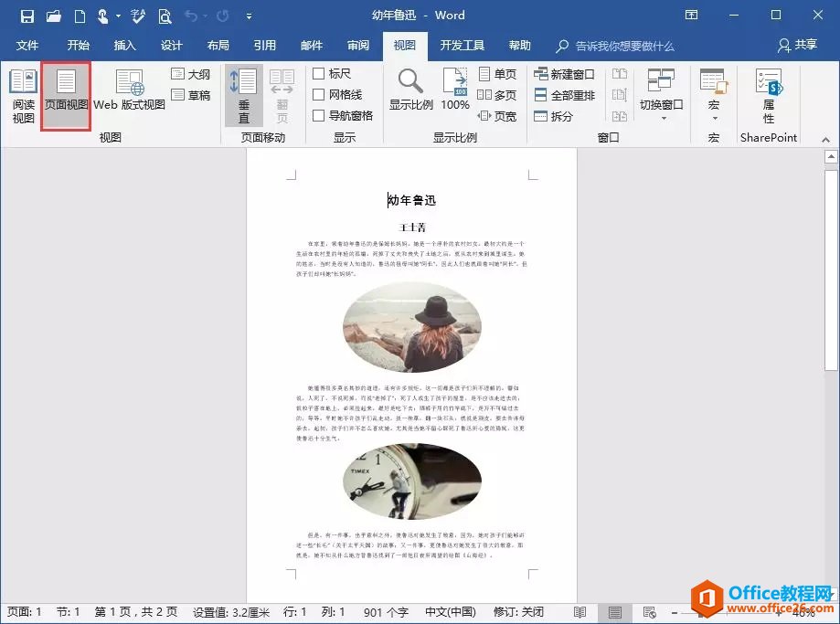This screenshot has height=624, width=840.
Task: Switch to the 布局 Layout tab
Action: 218,46
